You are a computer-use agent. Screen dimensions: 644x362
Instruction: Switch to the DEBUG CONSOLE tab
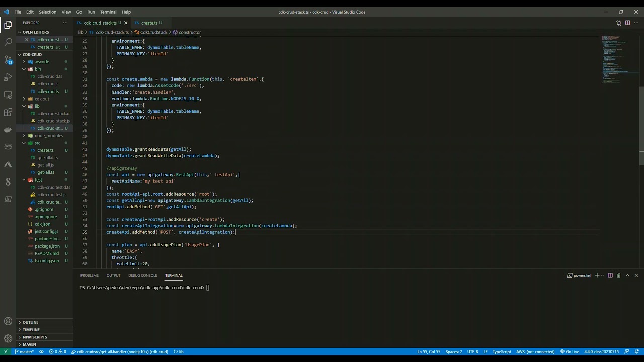pyautogui.click(x=142, y=275)
